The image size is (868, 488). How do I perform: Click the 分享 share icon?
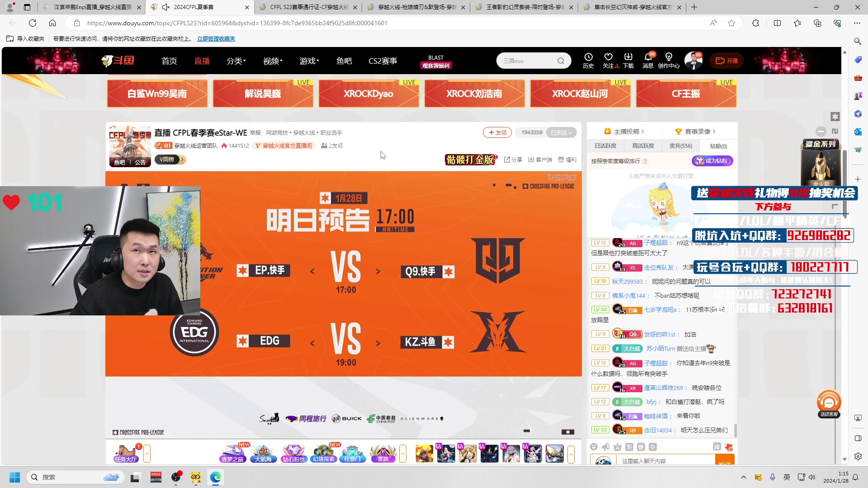pos(513,160)
